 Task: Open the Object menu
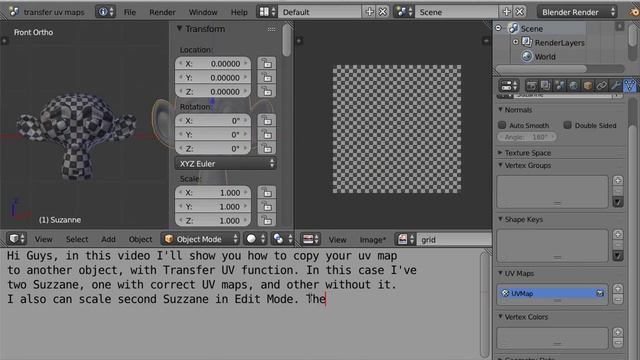tap(140, 239)
